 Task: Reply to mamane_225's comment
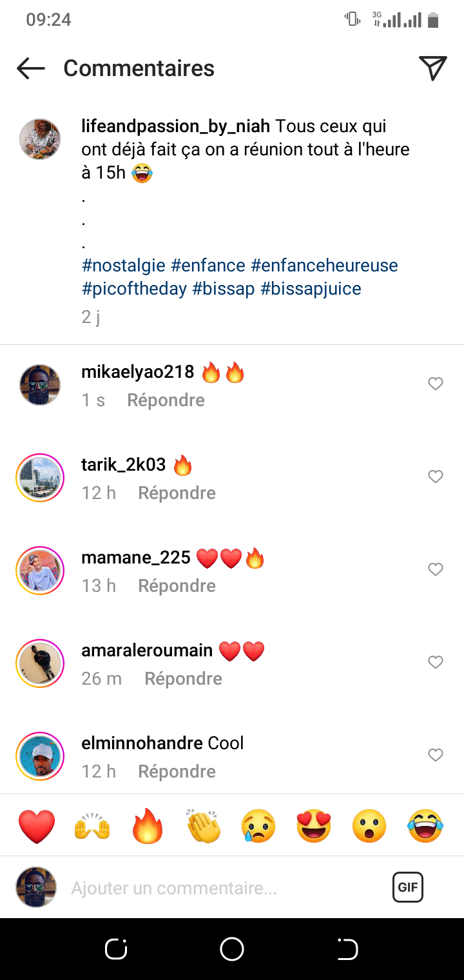(177, 585)
